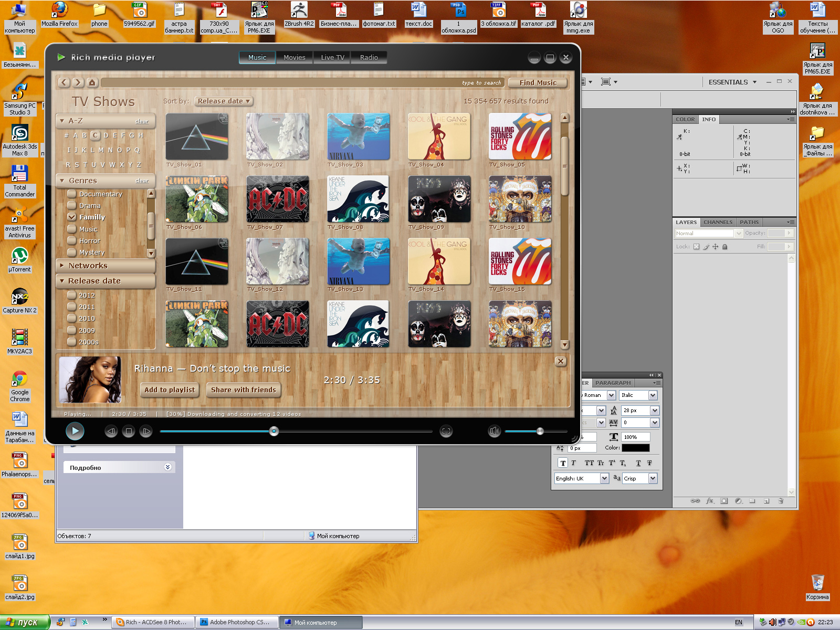
Task: Check the 2011 release date checkbox
Action: click(72, 307)
